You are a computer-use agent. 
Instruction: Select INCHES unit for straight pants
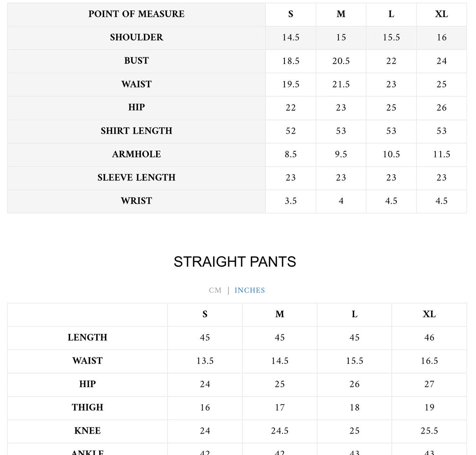point(249,290)
